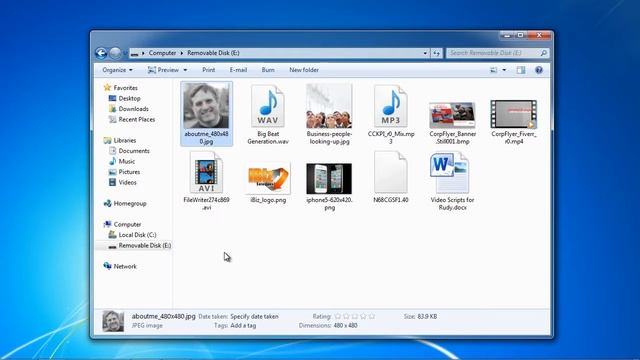The width and height of the screenshot is (640, 360).
Task: Open the Organize menu
Action: pos(117,70)
